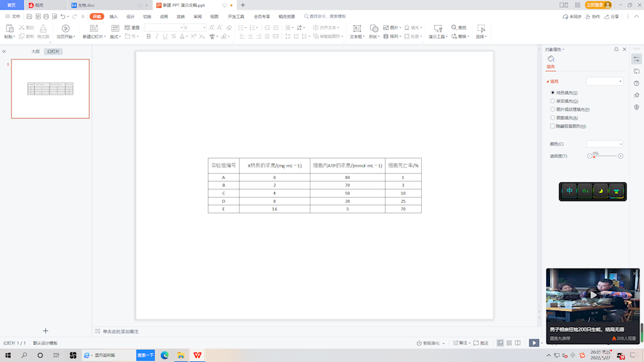
Task: Collapse the Fill (填充) section expander
Action: click(547, 81)
